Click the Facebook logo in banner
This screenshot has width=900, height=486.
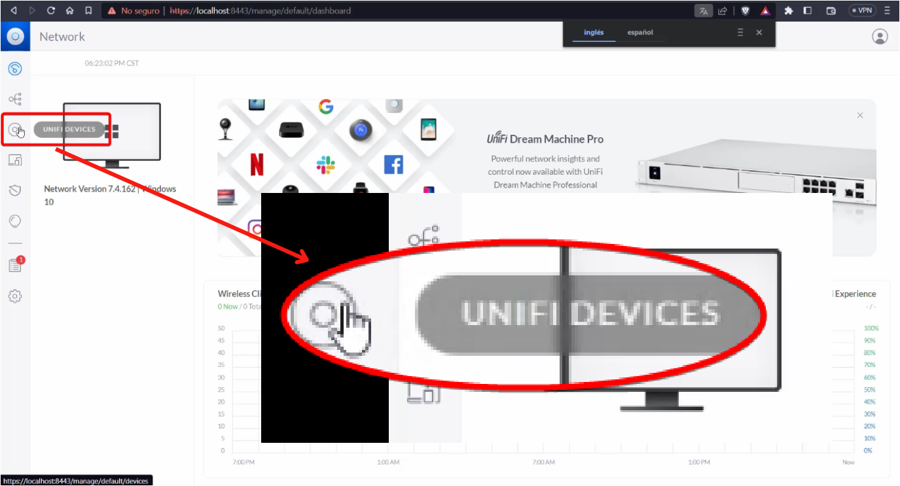coord(394,165)
